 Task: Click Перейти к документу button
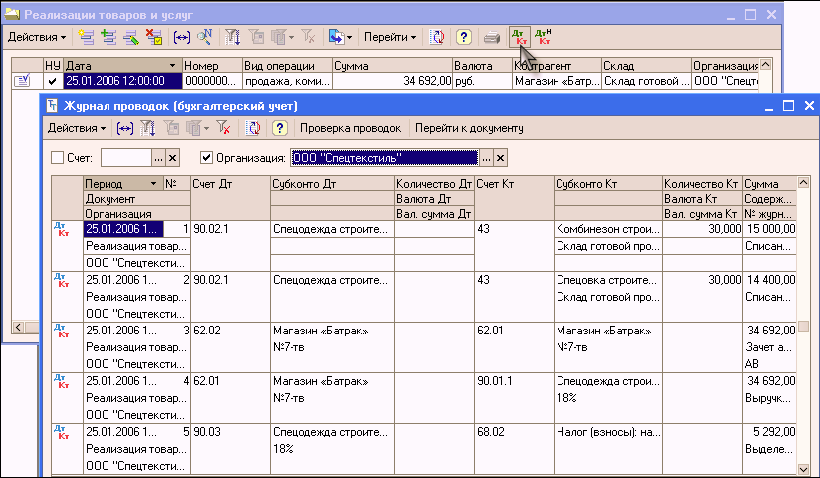[469, 128]
